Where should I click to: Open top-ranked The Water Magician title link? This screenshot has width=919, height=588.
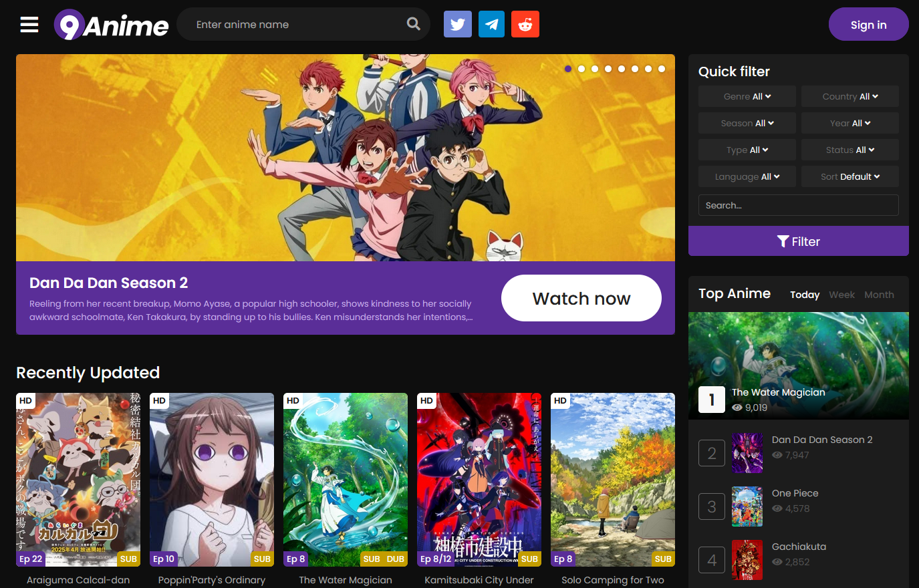pyautogui.click(x=779, y=392)
